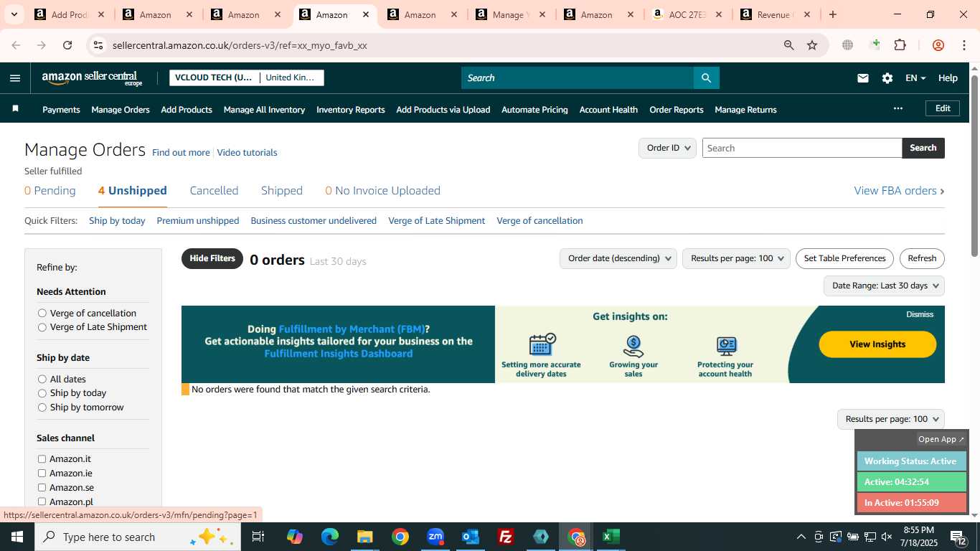Check the Amazon.ie sales channel

(42, 474)
